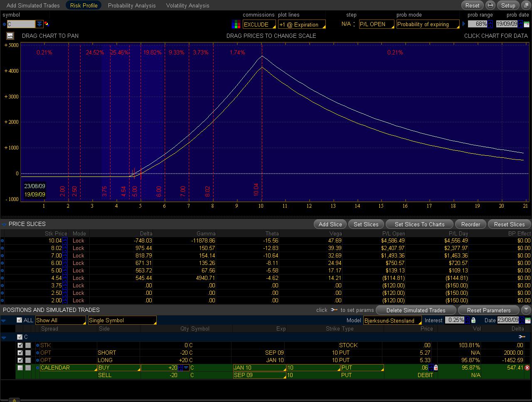Screen dimensions: 532x402
Task: Open the symbol dropdown arrow
Action: (39, 24)
